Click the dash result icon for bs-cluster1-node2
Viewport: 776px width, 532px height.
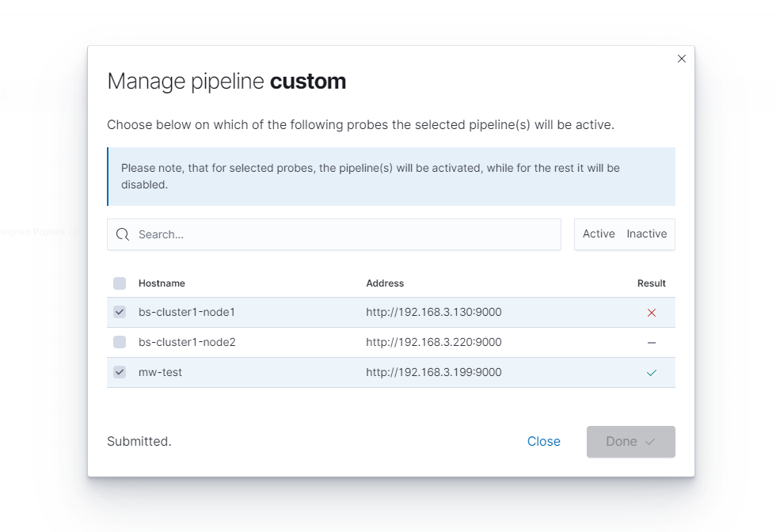tap(652, 343)
